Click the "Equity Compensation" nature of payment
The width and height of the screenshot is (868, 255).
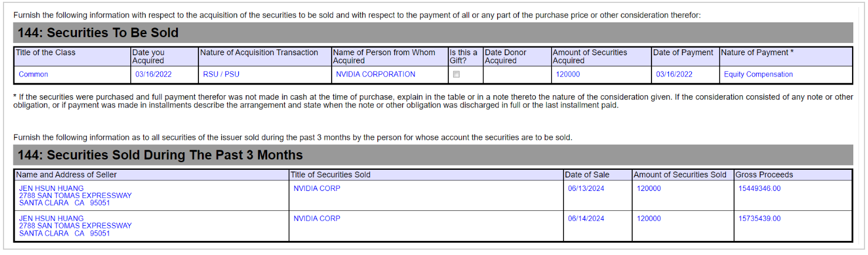click(x=758, y=75)
